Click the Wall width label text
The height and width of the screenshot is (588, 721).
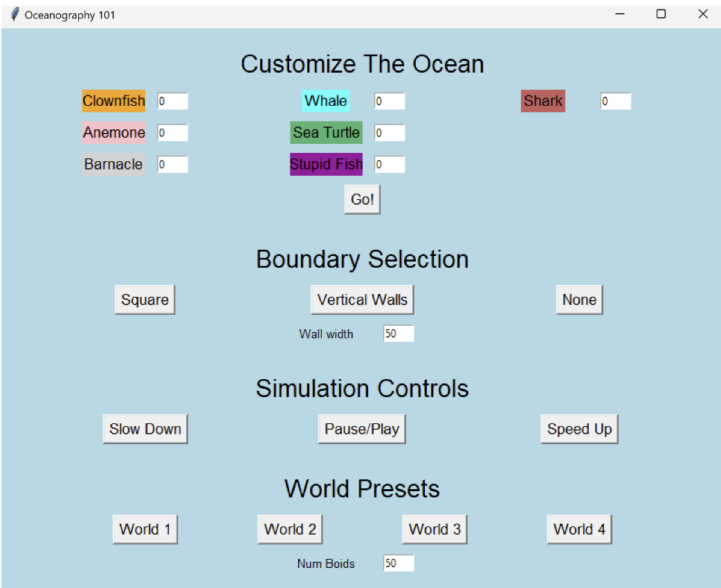point(326,334)
